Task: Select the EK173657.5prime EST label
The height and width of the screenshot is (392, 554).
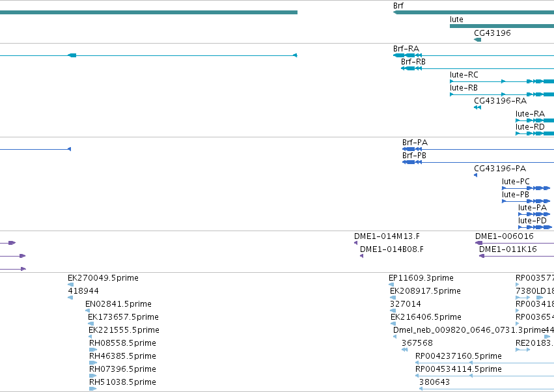Action: pyautogui.click(x=123, y=317)
